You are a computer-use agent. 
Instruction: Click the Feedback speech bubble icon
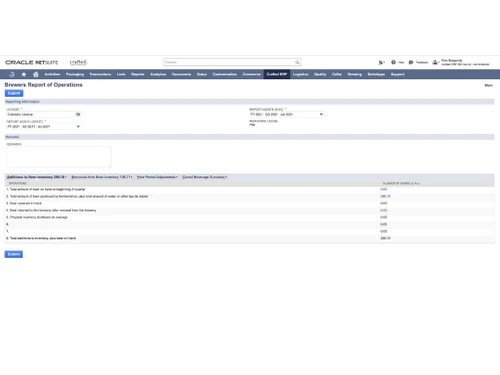(x=411, y=62)
